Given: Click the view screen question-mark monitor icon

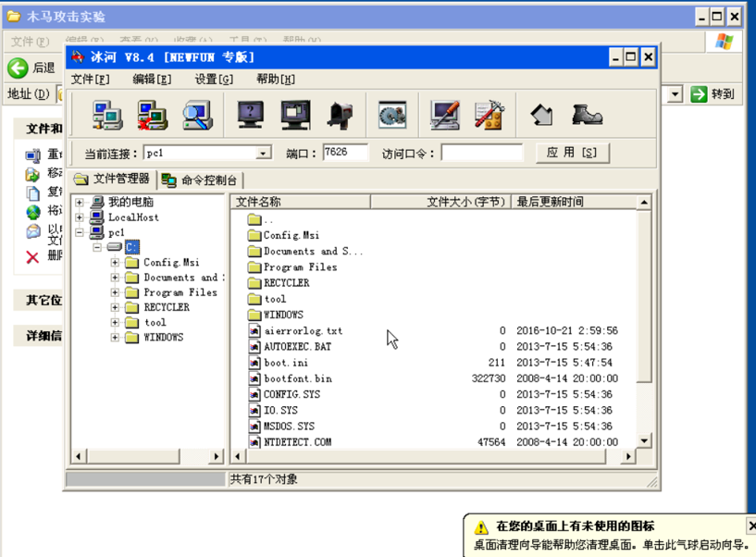Looking at the screenshot, I should (x=250, y=116).
